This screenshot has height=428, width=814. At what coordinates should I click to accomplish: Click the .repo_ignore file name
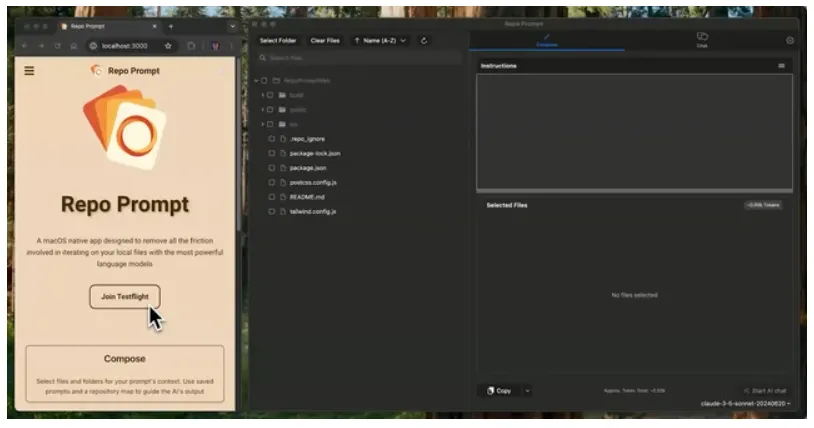tap(307, 139)
